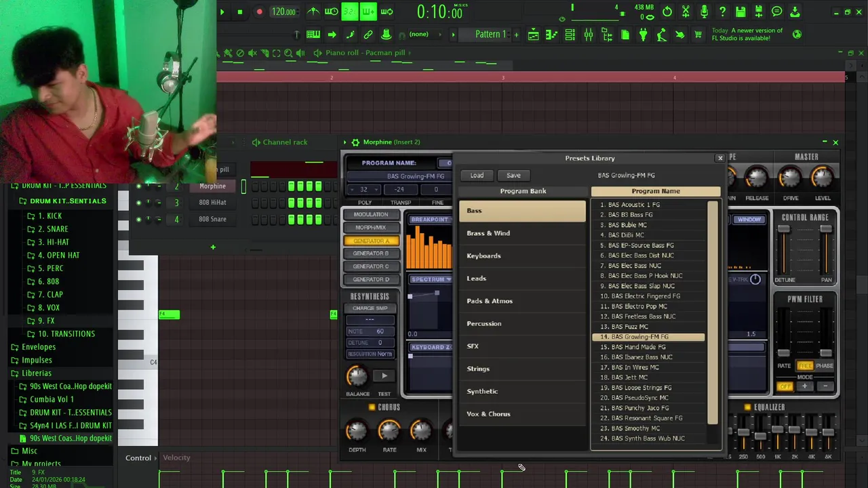Image resolution: width=868 pixels, height=488 pixels.
Task: Stop playback in the transport bar
Action: pos(239,12)
